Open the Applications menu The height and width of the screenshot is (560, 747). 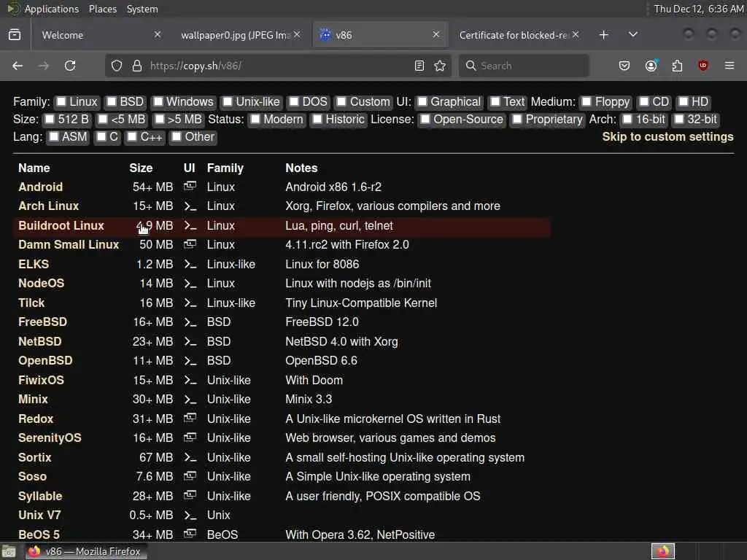pos(52,9)
